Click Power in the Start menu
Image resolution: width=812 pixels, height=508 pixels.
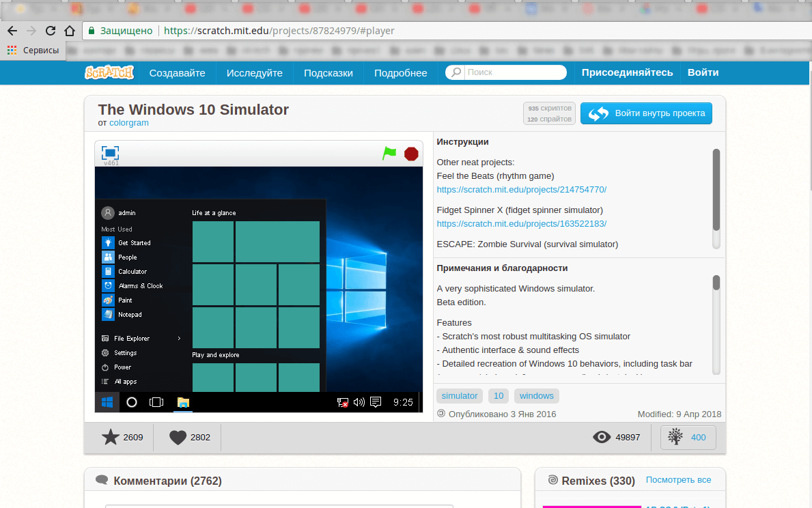point(117,367)
